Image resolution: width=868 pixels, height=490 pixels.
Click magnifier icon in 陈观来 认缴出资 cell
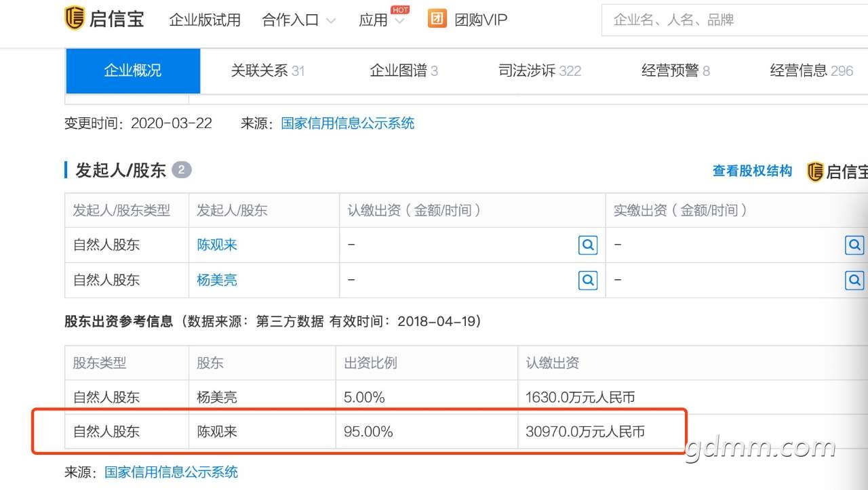(588, 245)
